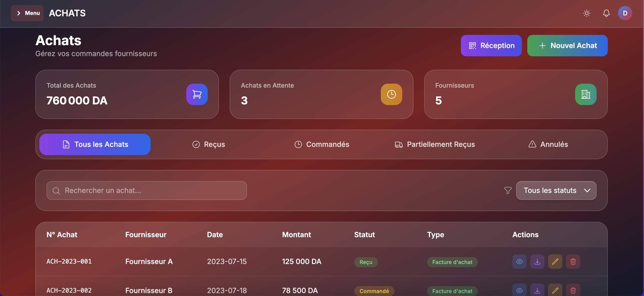
Task: Open the Tous les statuts dropdown
Action: tap(556, 190)
